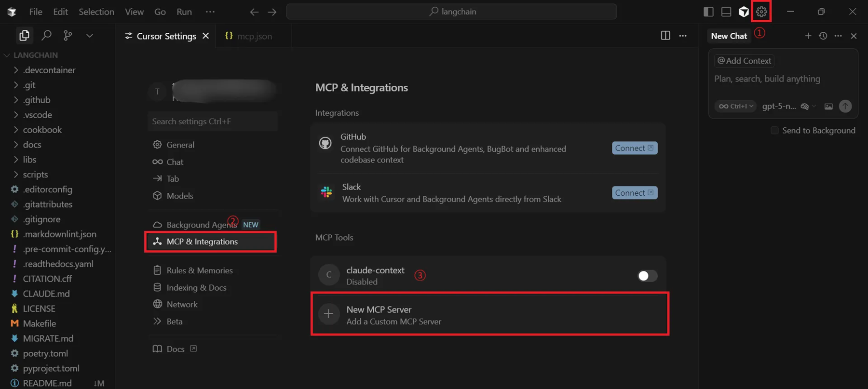The height and width of the screenshot is (389, 868).
Task: Expand more sidebar views chevron
Action: point(90,36)
